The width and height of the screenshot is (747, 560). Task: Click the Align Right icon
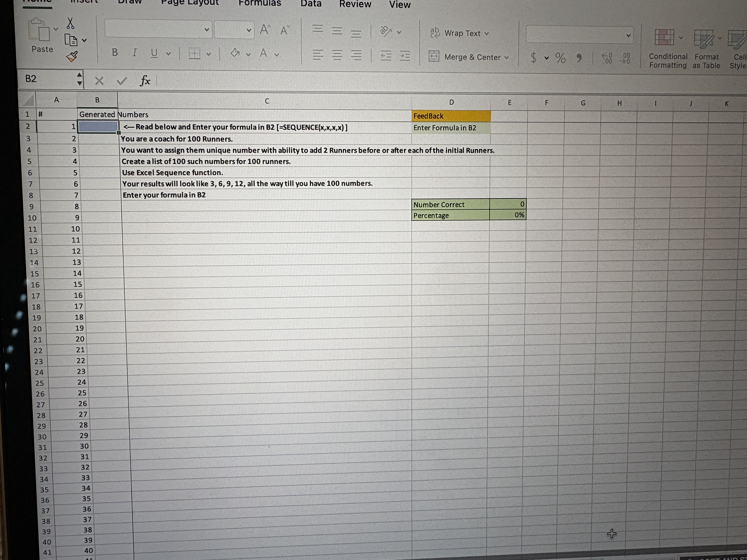356,55
